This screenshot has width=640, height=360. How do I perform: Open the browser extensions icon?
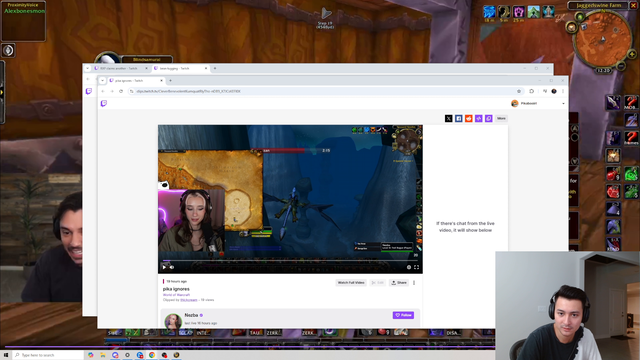531,91
